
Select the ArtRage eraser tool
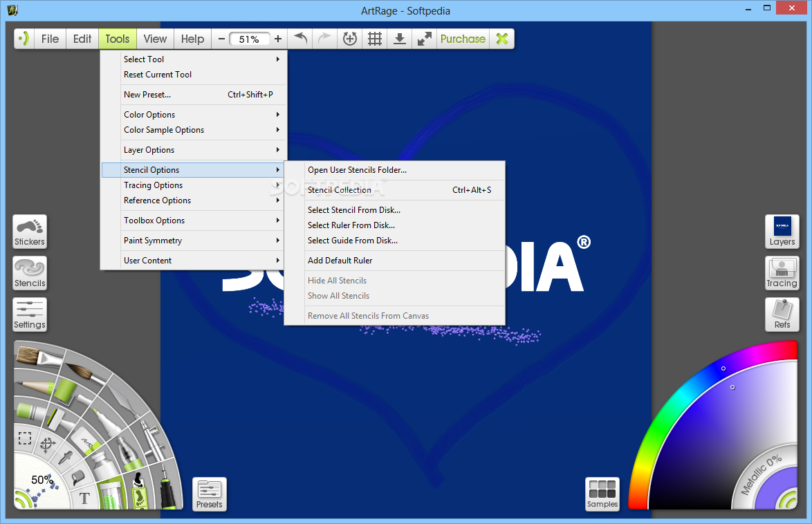click(x=86, y=441)
